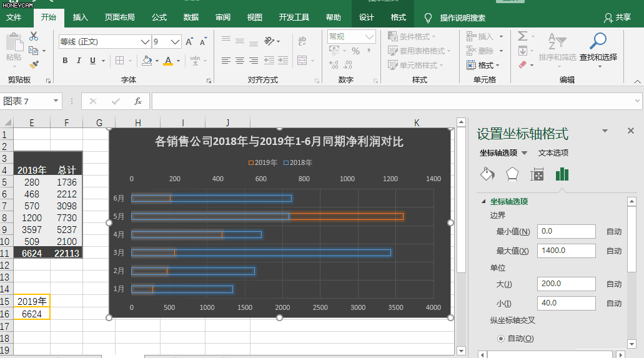
Task: Click the Font Color A icon
Action: [168, 61]
